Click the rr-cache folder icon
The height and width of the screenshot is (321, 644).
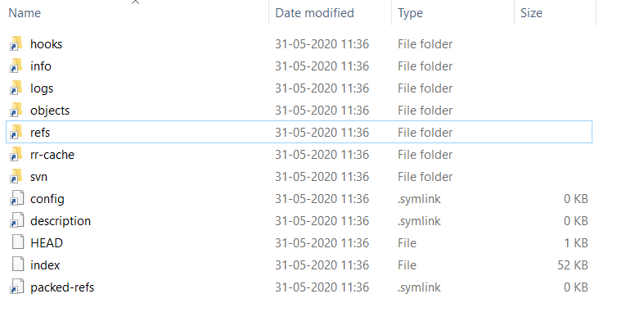(x=16, y=155)
